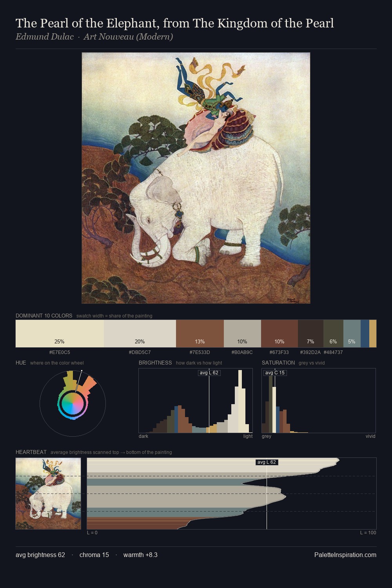The height and width of the screenshot is (588, 392).
Task: Select the grey-blue 5% swatch
Action: tap(352, 334)
